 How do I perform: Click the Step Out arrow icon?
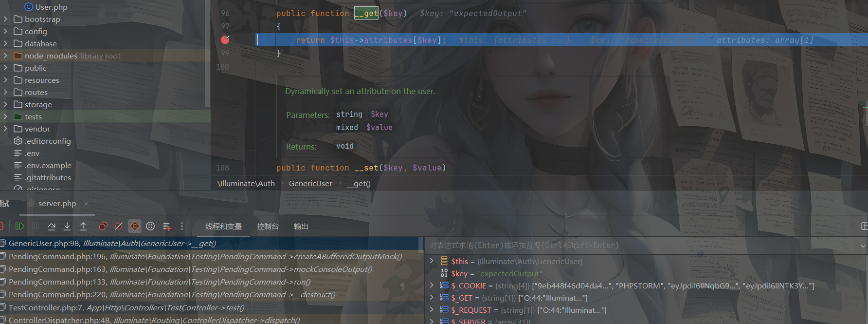pos(83,226)
